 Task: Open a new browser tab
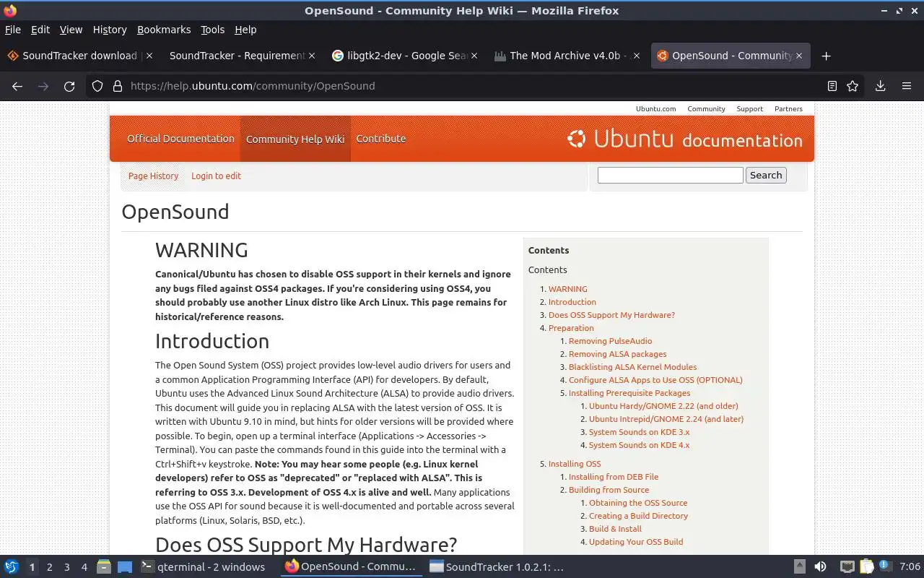click(827, 56)
